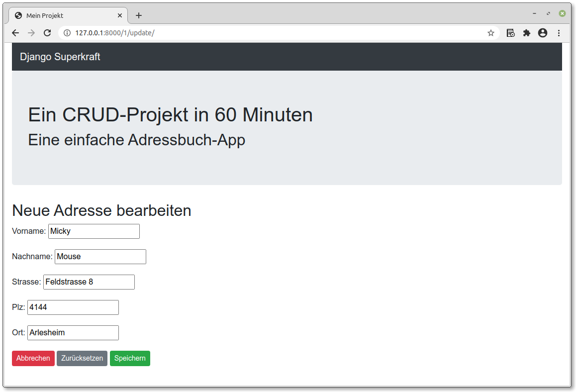Click the Django Superkraft navbar brand
This screenshot has height=392, width=576.
tap(60, 57)
